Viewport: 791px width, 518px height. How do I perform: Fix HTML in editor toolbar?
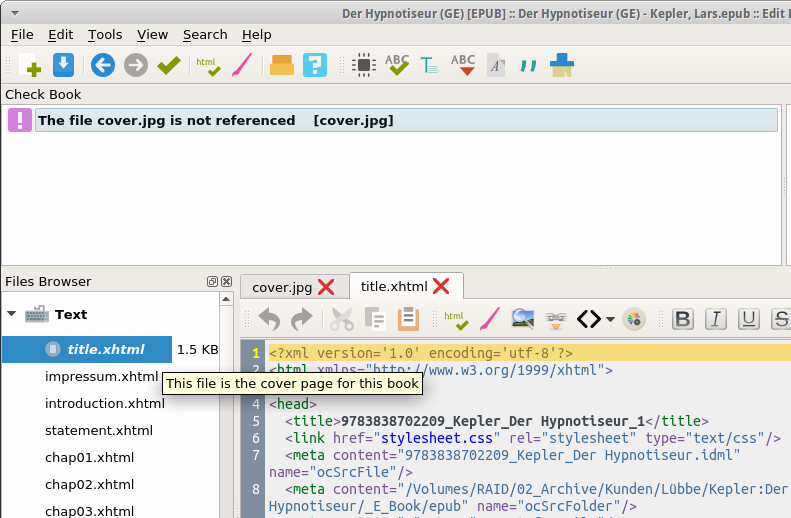click(x=456, y=320)
